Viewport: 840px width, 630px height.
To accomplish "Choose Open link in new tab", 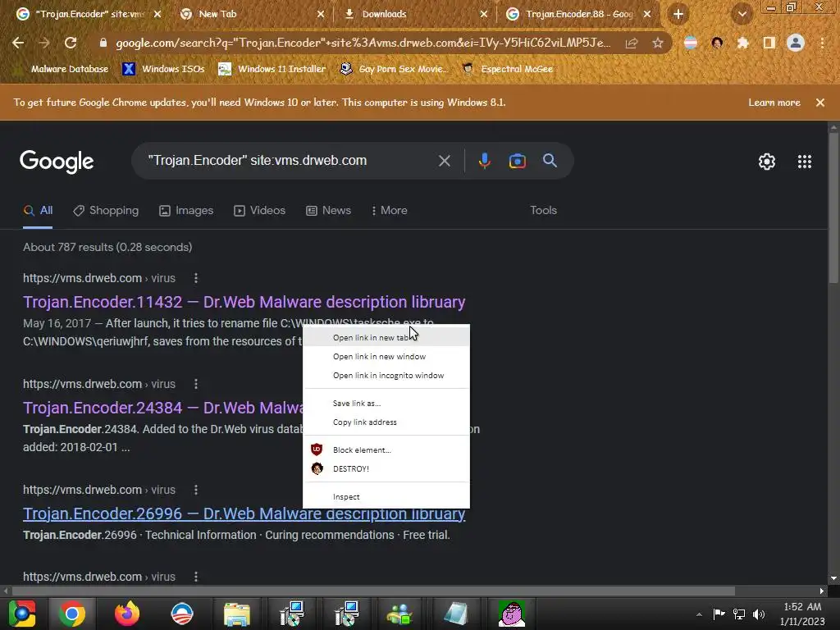I will pos(386,337).
